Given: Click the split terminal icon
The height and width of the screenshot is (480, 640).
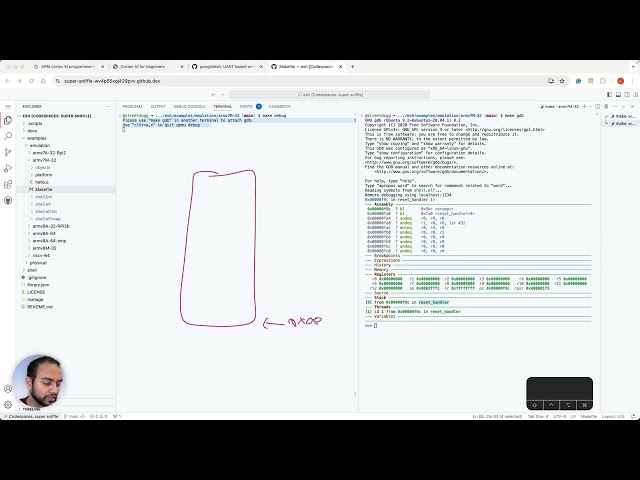Looking at the screenshot, I should pos(598,107).
